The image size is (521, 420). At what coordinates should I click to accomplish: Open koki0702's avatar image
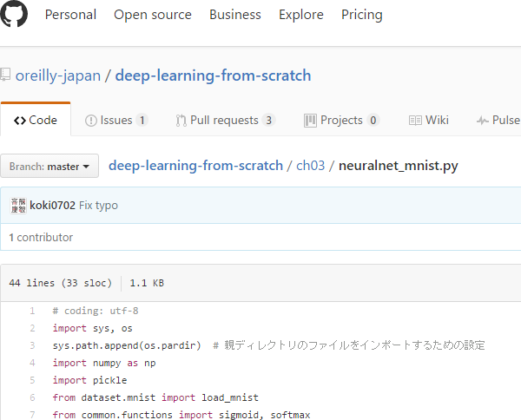point(18,206)
